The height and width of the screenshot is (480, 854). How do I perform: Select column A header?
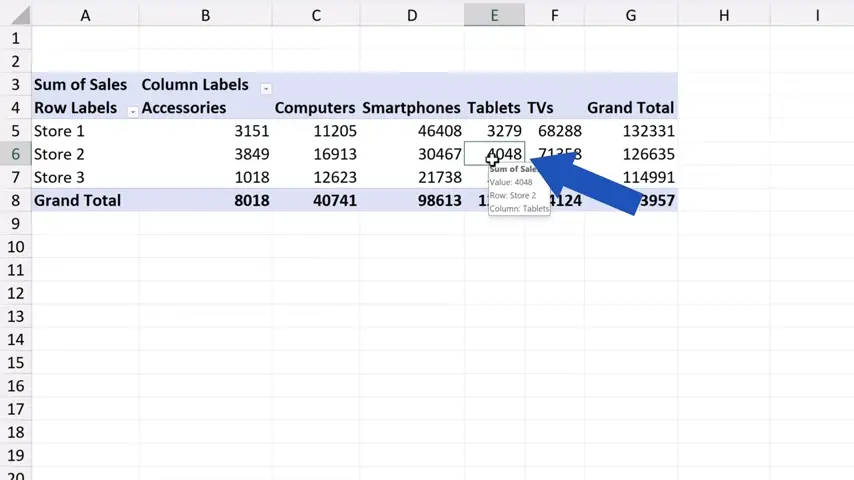pos(85,15)
